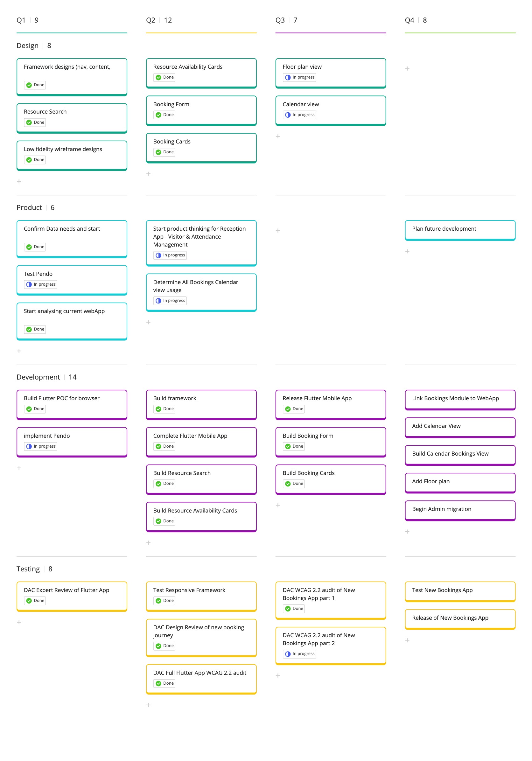Open status on Determine All Bookings Calendar card
Screen dimensions: 532x761
click(x=170, y=301)
